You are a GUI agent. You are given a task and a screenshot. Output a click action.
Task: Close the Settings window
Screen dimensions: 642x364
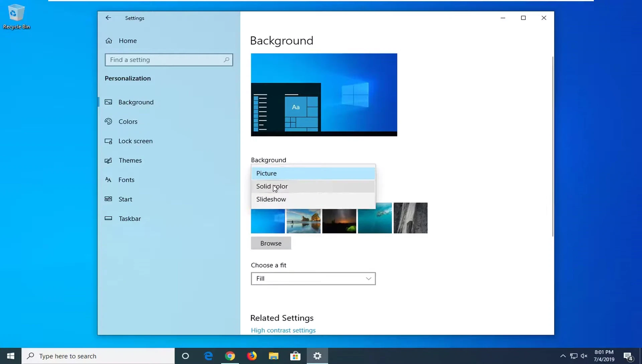coord(544,18)
